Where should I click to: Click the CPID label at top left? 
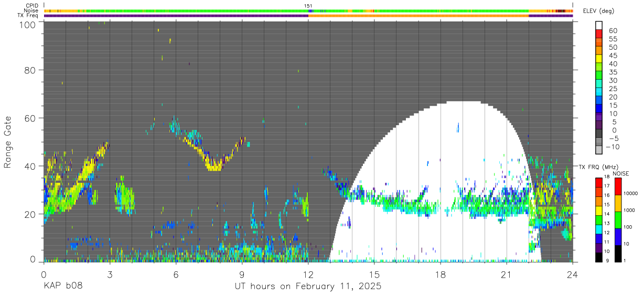point(31,5)
